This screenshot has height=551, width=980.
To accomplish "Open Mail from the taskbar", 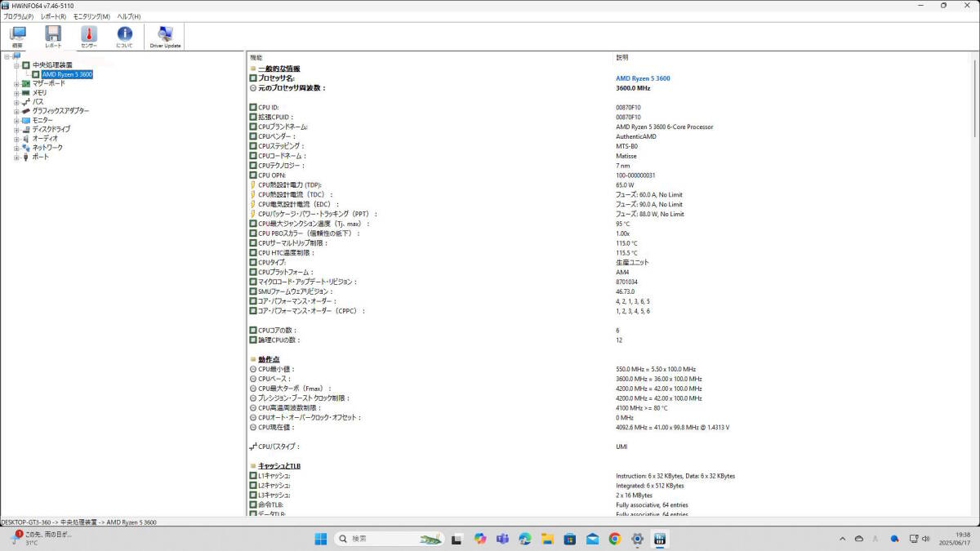I will 592,539.
